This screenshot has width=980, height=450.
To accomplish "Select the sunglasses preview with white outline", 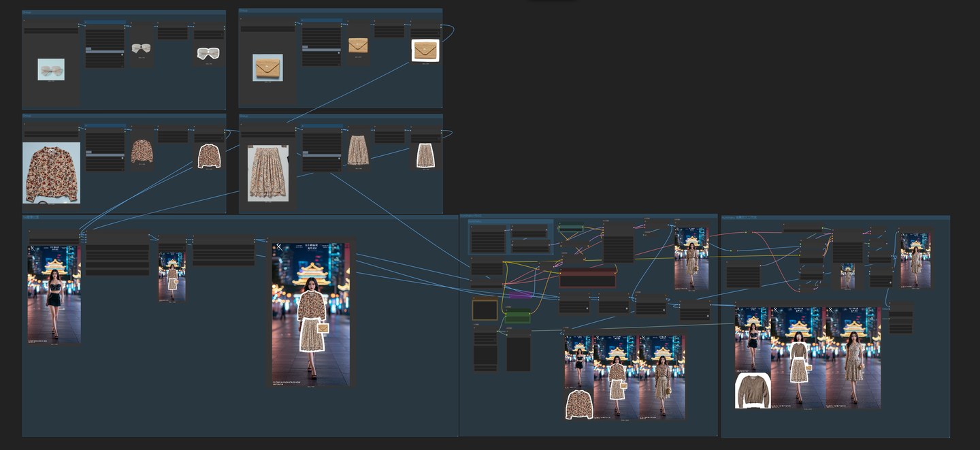I will click(208, 52).
